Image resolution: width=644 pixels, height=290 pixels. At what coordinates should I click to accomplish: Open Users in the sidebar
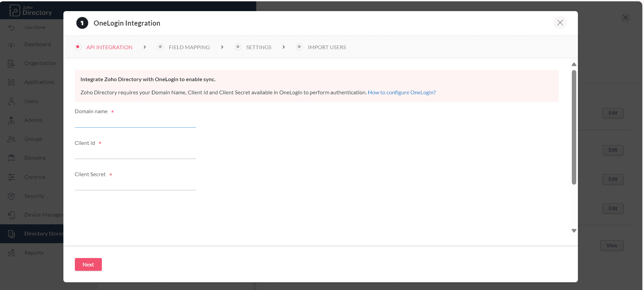point(31,101)
